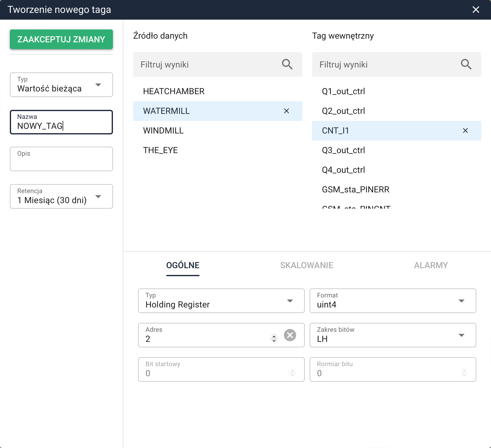
Task: Click the Bit startowy spinner arrows
Action: pos(292,373)
